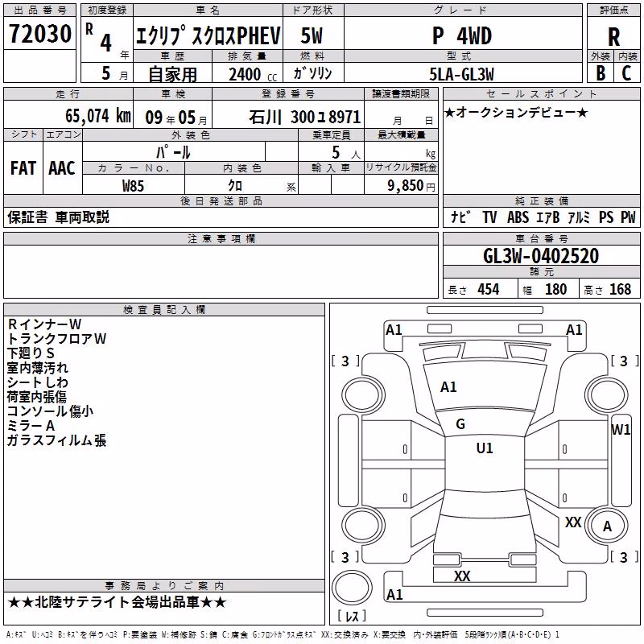Select the registration number 石川 300 8971
The height and width of the screenshot is (644, 644).
pos(305,118)
